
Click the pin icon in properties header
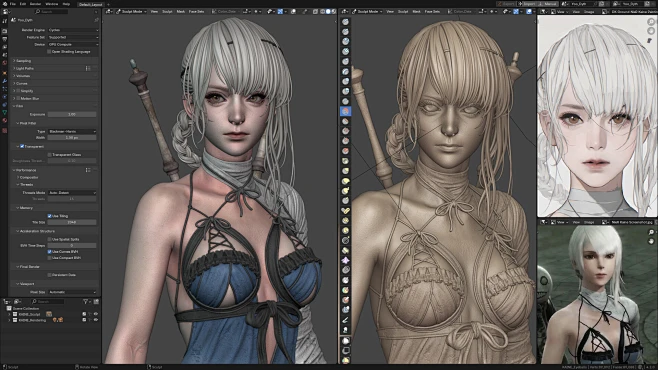[97, 20]
